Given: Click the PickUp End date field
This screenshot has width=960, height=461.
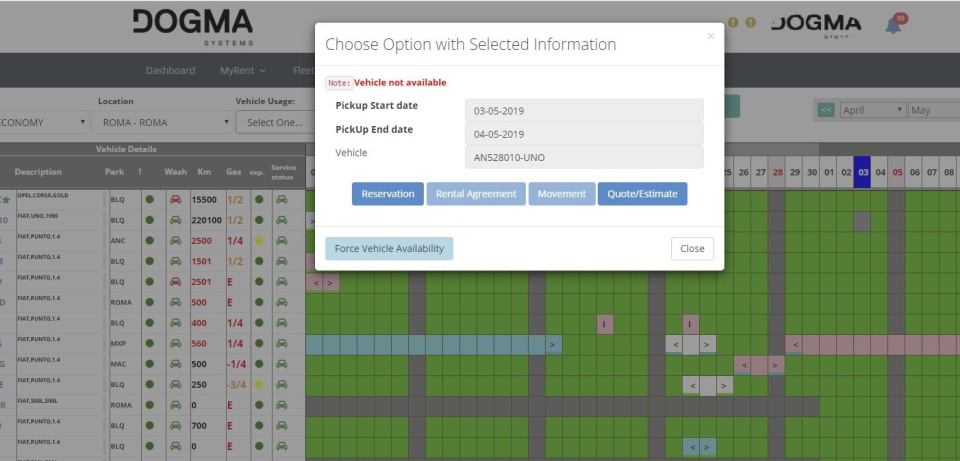Looking at the screenshot, I should [584, 134].
